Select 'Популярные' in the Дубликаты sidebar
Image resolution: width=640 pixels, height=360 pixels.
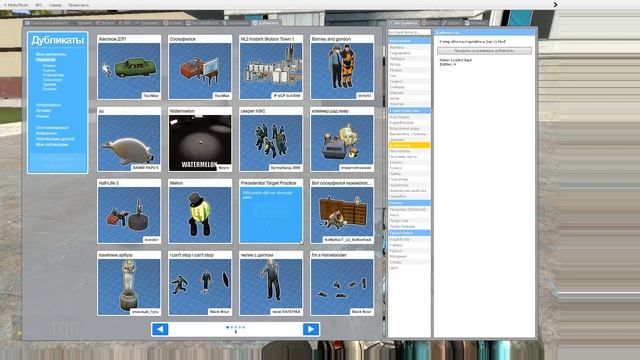[48, 105]
